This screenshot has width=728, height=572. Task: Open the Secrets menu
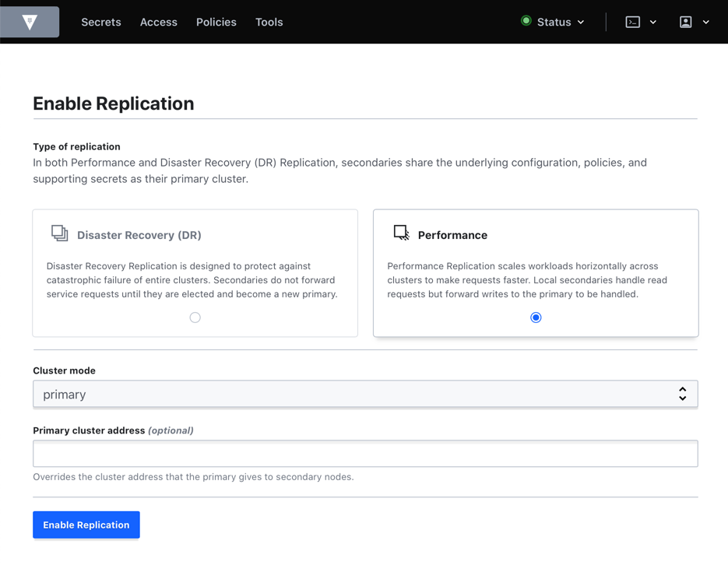point(101,22)
